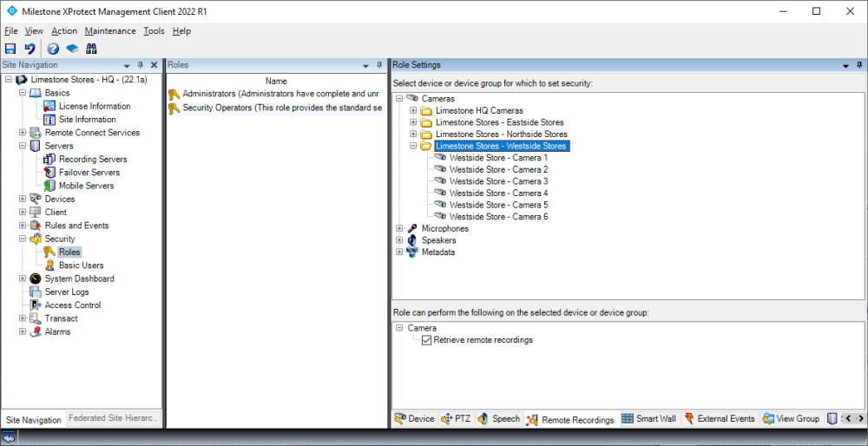Click the Save icon in toolbar
Image resolution: width=868 pixels, height=446 pixels.
(10, 49)
